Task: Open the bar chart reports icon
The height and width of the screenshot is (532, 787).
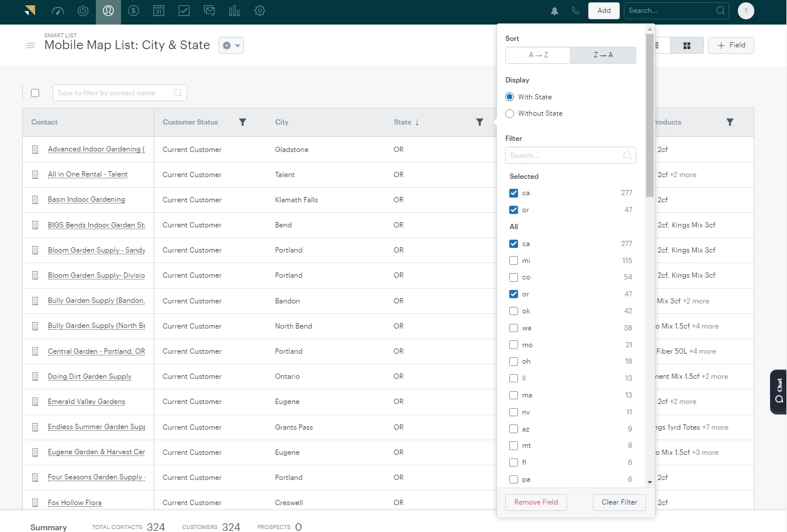Action: point(234,11)
